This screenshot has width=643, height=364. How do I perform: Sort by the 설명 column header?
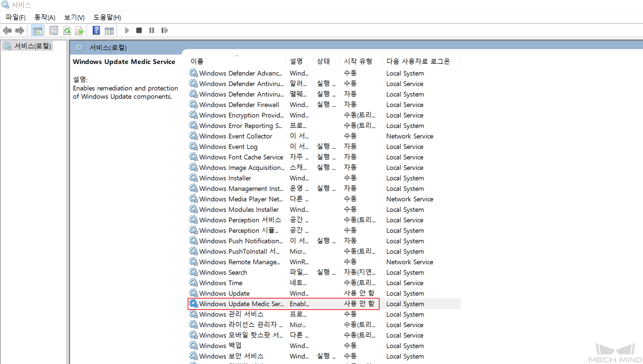click(x=296, y=61)
